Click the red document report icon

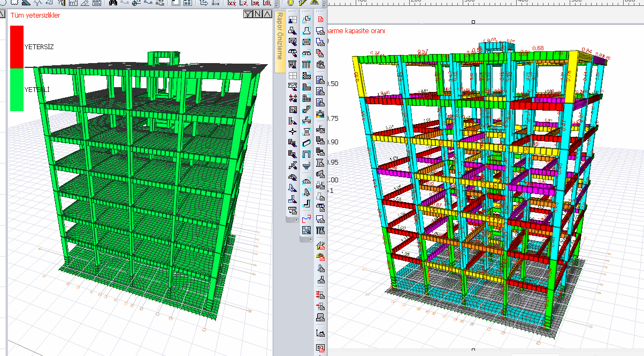pos(320,19)
